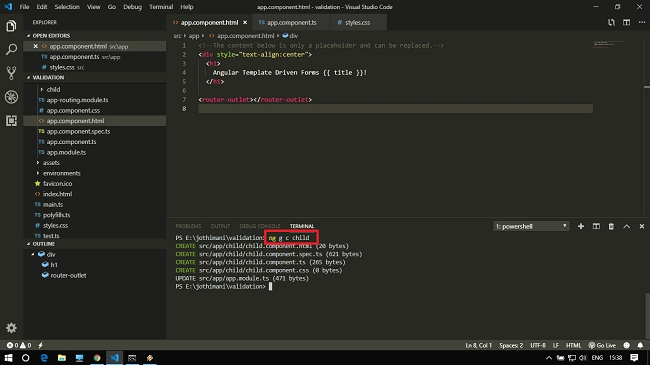
Task: Change HTML language mode
Action: click(573, 345)
